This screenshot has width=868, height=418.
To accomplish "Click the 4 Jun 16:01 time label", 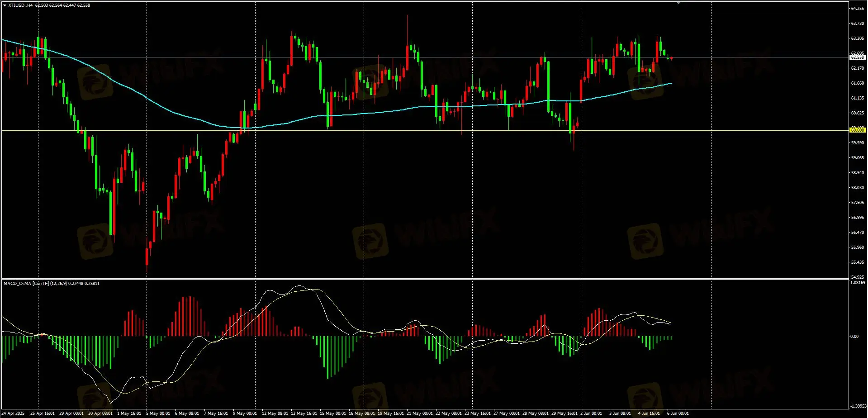I will pyautogui.click(x=649, y=413).
